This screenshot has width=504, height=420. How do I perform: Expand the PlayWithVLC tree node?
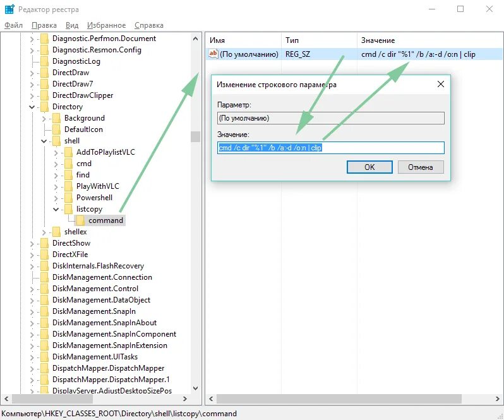tap(56, 187)
